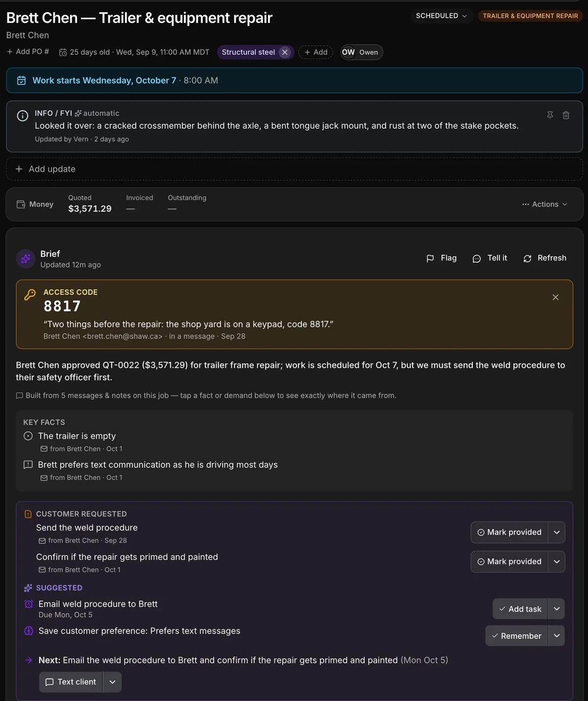Pin the INFO / FYI note

pos(550,115)
